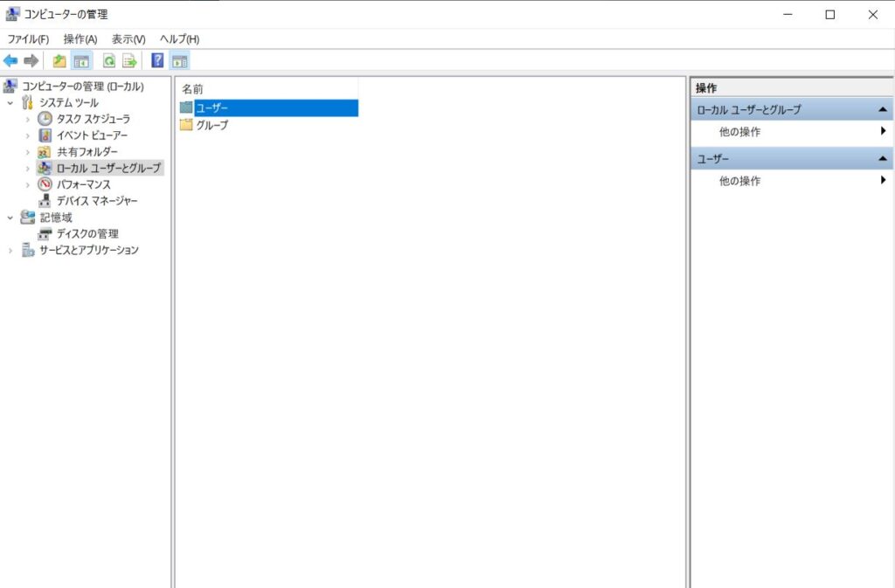Click the app icon in the title bar

12,14
